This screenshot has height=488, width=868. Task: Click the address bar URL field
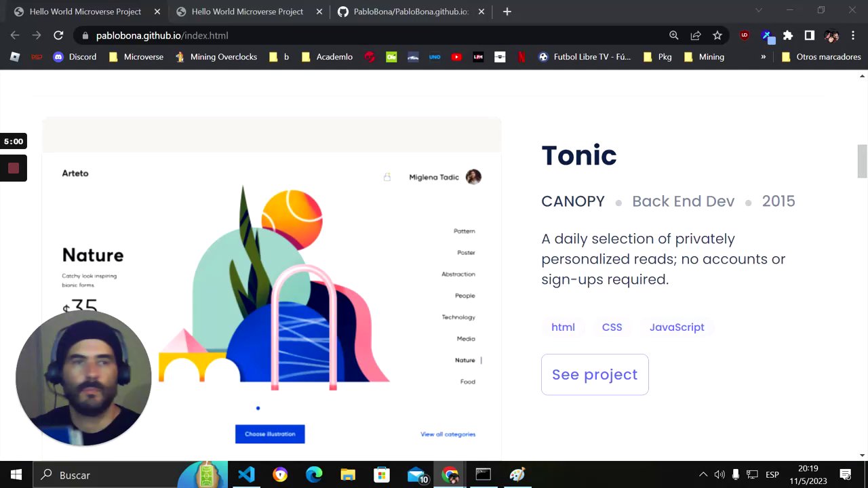(x=373, y=35)
